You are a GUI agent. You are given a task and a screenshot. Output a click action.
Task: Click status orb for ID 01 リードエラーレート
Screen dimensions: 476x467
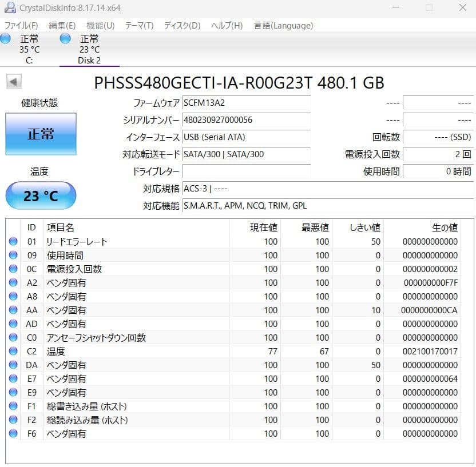click(x=13, y=241)
